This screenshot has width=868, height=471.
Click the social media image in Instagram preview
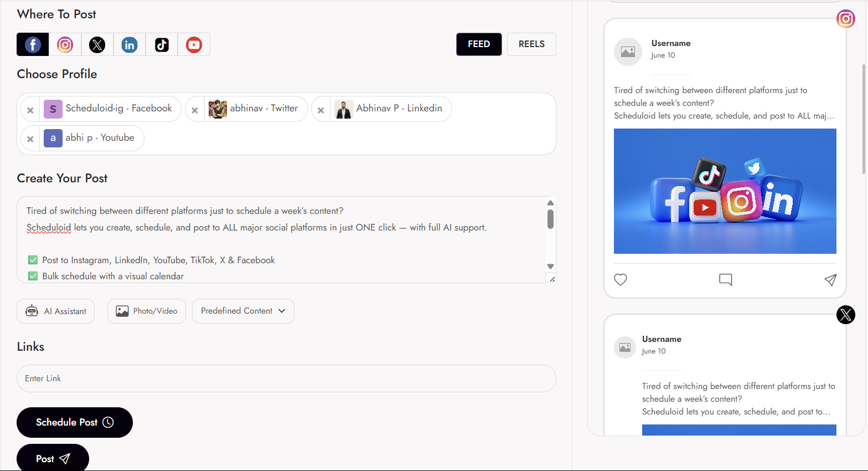point(725,191)
